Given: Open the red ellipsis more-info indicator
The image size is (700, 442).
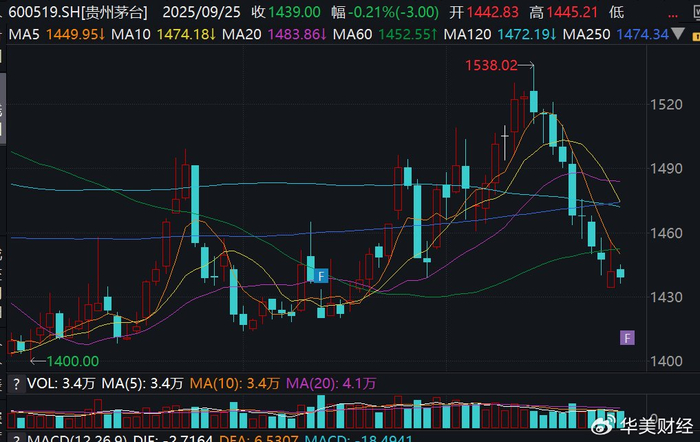Looking at the screenshot, I should coord(672,16).
